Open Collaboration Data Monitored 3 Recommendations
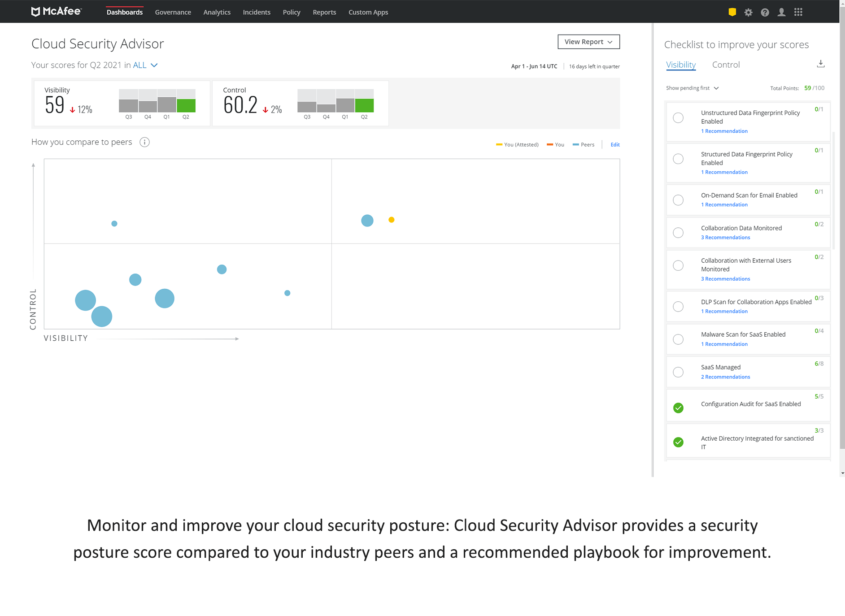Screen dimensions: 845x616 [725, 238]
